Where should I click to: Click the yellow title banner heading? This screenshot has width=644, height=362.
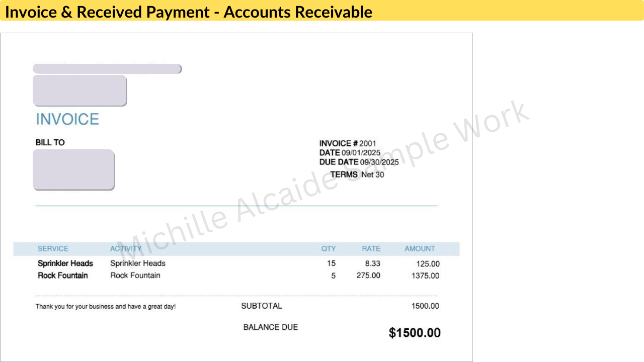point(189,12)
